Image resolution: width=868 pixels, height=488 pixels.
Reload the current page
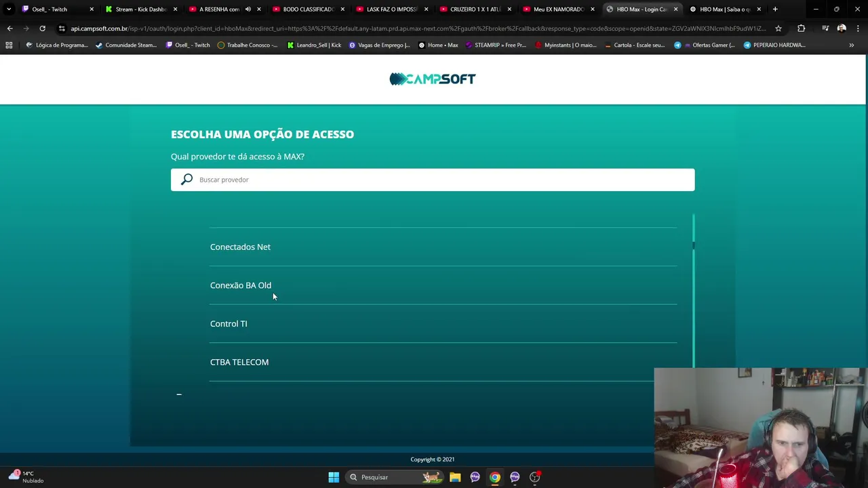42,28
